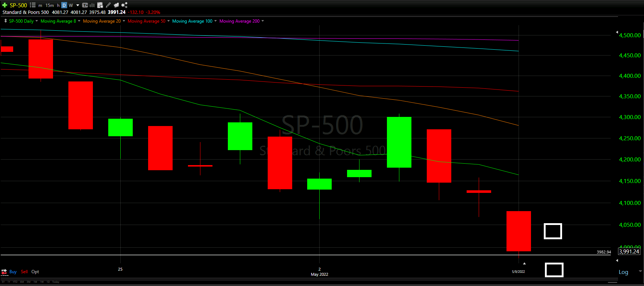Set chart range to YTD
Screen dimensions: 644x286
[x=15, y=282]
